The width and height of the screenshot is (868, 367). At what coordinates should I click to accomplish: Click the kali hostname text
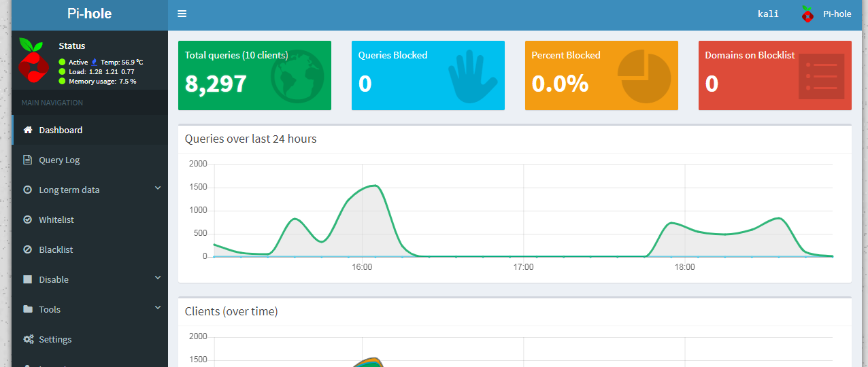pyautogui.click(x=768, y=14)
